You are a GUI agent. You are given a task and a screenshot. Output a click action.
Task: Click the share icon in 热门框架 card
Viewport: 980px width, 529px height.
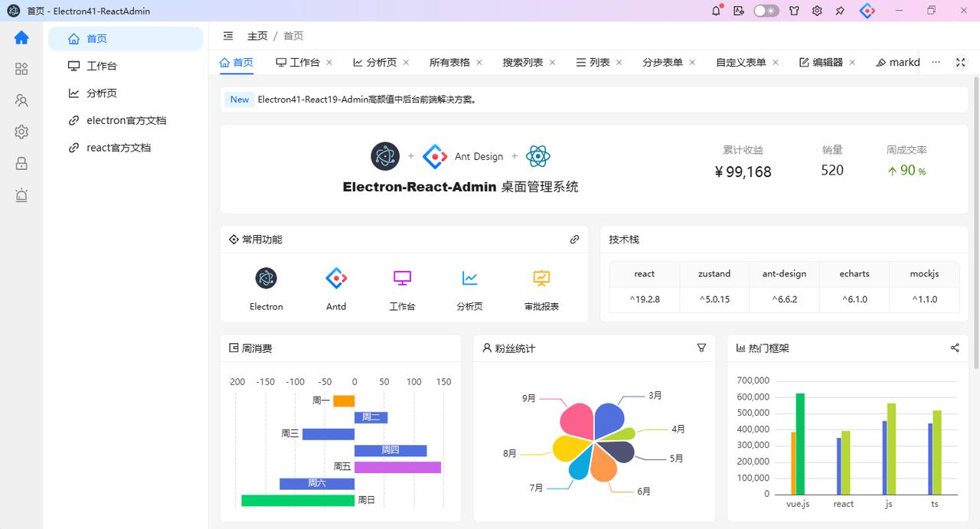click(x=955, y=348)
